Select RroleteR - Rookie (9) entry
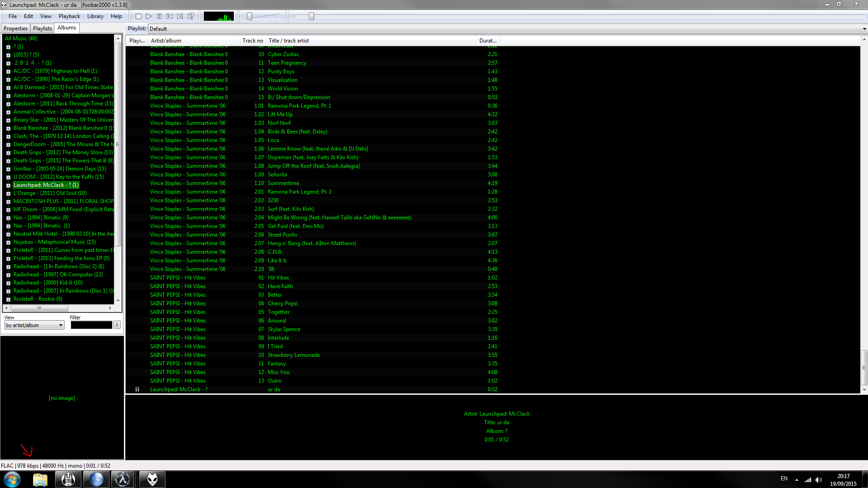This screenshot has height=488, width=868. tap(38, 299)
